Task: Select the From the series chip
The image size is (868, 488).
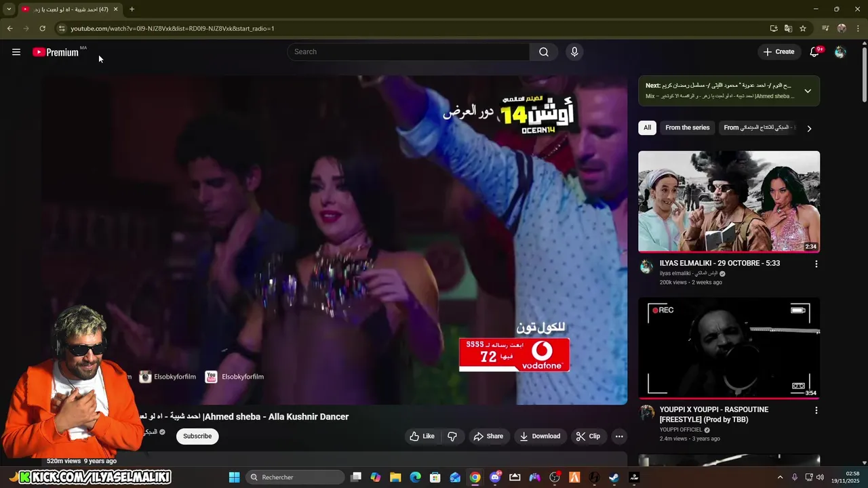Action: pyautogui.click(x=687, y=127)
